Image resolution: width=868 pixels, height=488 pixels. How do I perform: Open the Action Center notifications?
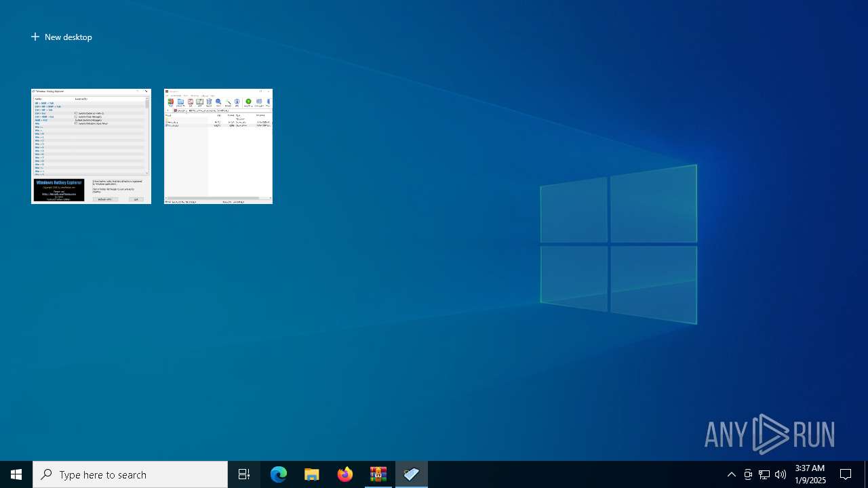pos(846,474)
